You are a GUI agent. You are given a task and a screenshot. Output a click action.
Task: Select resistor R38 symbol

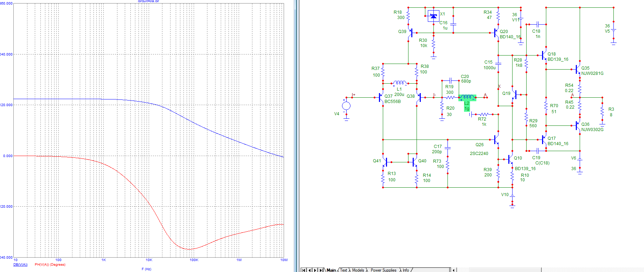pyautogui.click(x=417, y=72)
